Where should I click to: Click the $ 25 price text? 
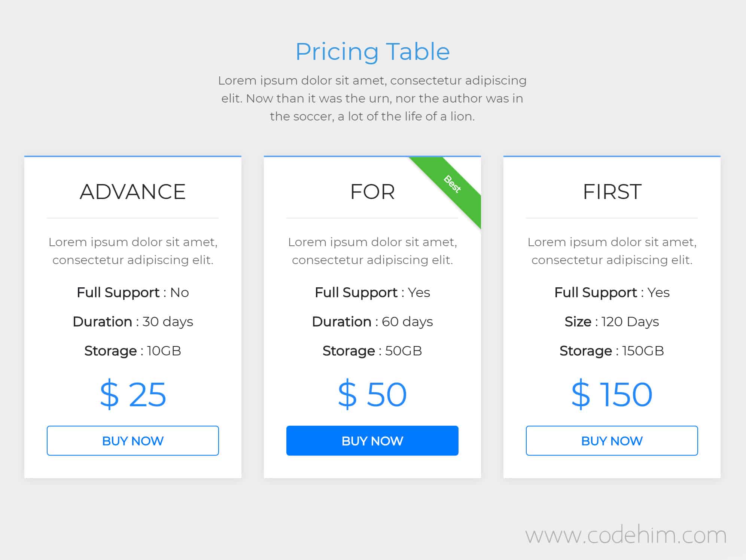(x=133, y=394)
